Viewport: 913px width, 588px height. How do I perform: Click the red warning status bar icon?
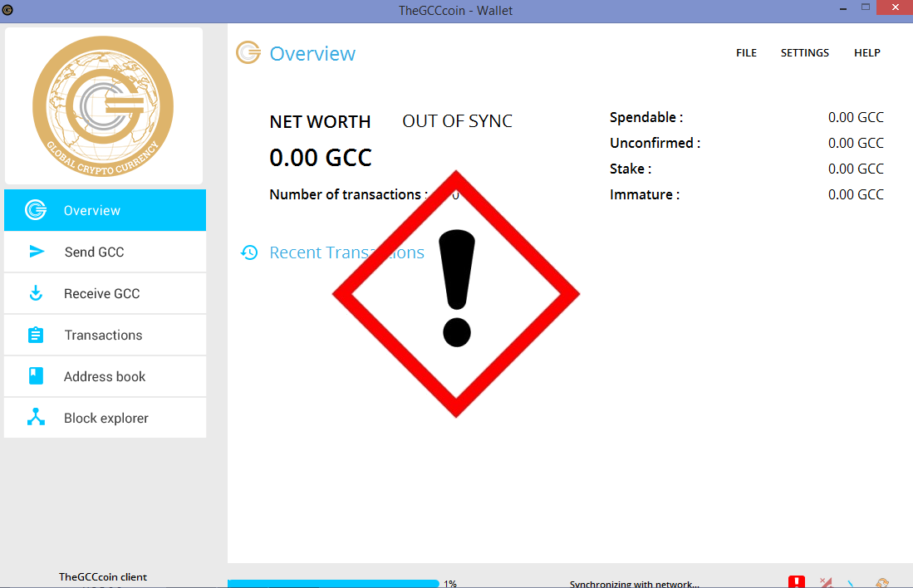(797, 581)
